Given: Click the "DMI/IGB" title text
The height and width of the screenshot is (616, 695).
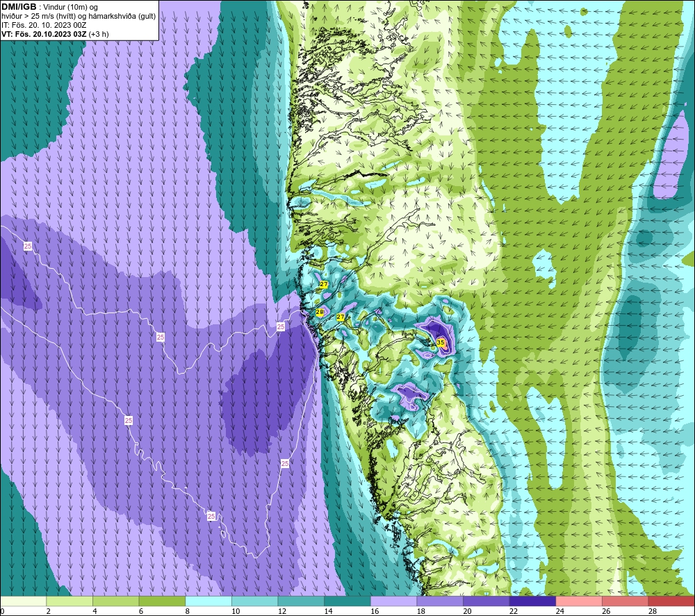Looking at the screenshot, I should (19, 7).
